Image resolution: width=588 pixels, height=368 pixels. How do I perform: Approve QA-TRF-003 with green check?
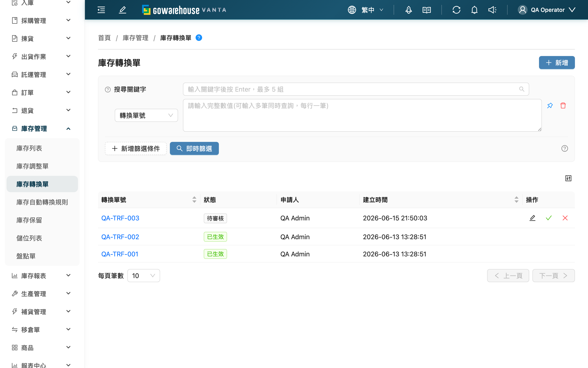549,218
